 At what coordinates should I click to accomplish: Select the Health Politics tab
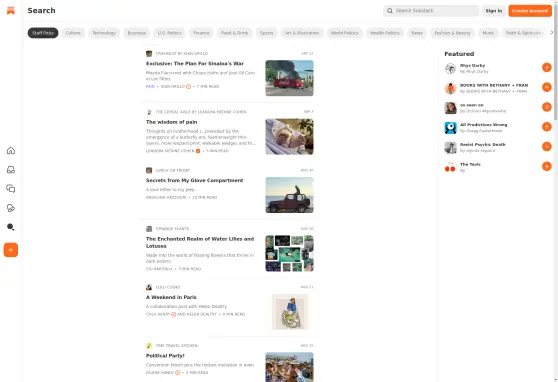tap(385, 33)
